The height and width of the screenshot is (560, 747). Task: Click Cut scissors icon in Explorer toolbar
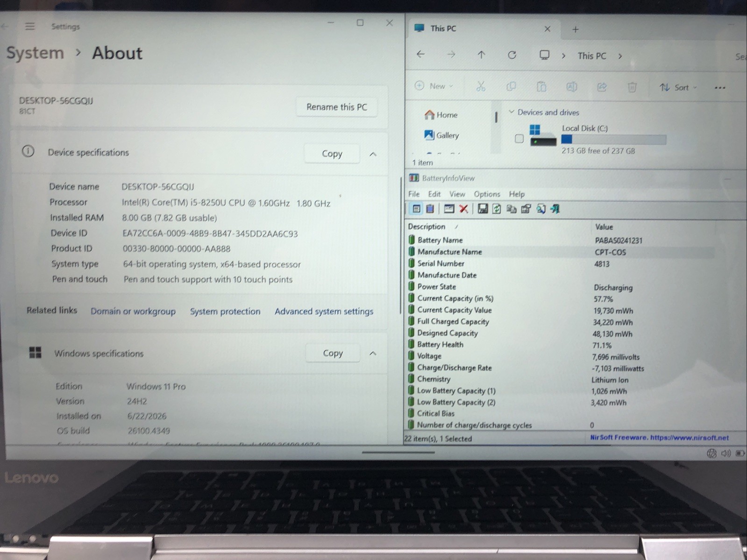(481, 86)
